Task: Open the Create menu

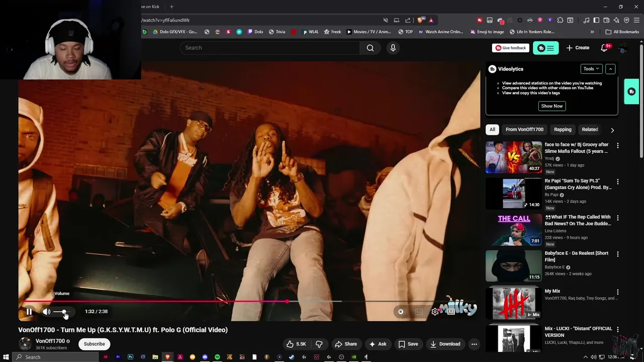Action: pyautogui.click(x=578, y=48)
